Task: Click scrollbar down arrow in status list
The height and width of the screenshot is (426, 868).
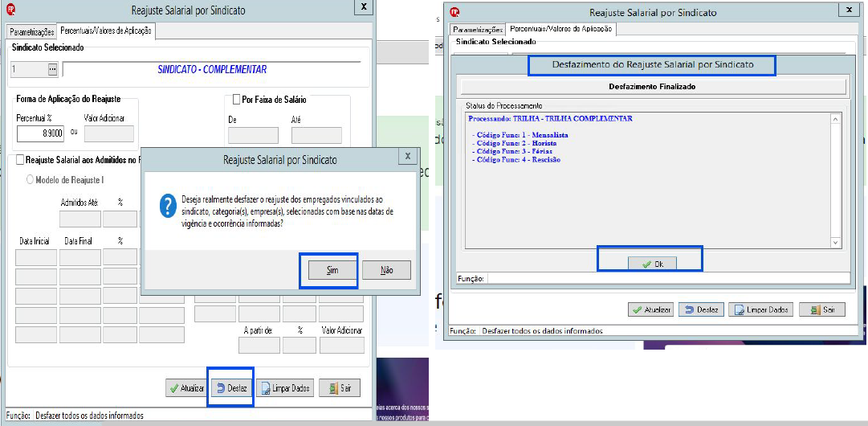Action: pos(836,243)
